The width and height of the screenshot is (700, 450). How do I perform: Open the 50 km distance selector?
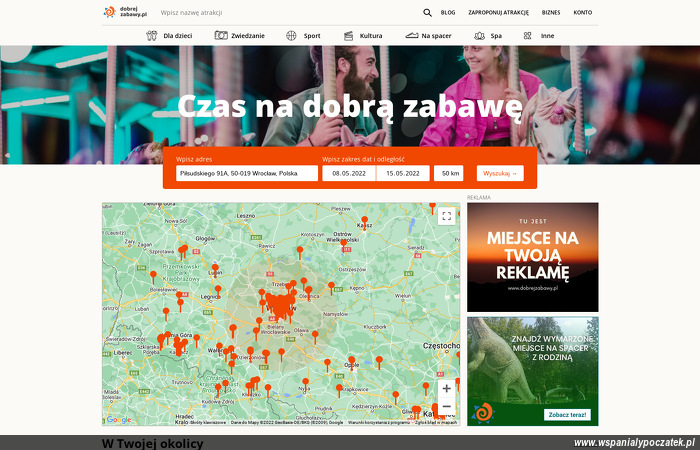449,173
